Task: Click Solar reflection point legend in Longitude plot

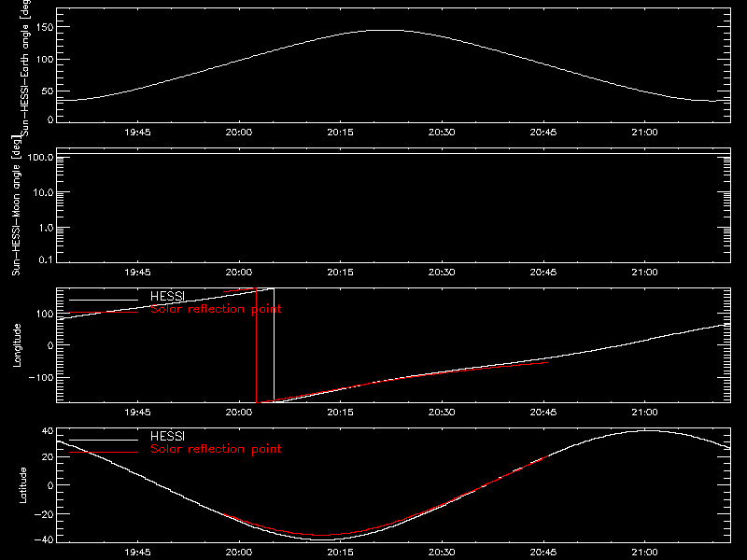Action: pos(216,309)
